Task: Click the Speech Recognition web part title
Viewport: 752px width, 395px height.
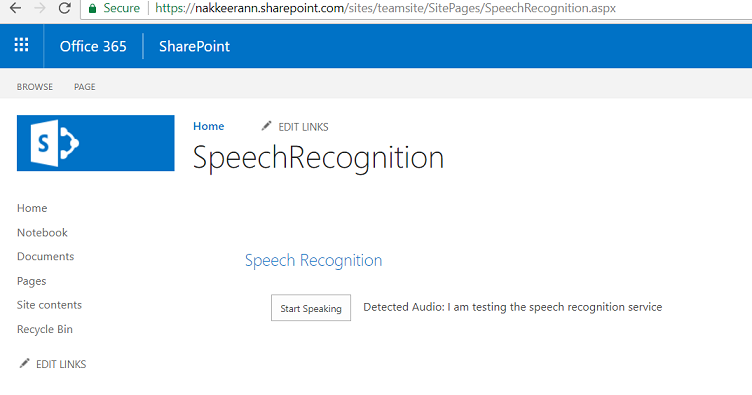Action: (x=313, y=260)
